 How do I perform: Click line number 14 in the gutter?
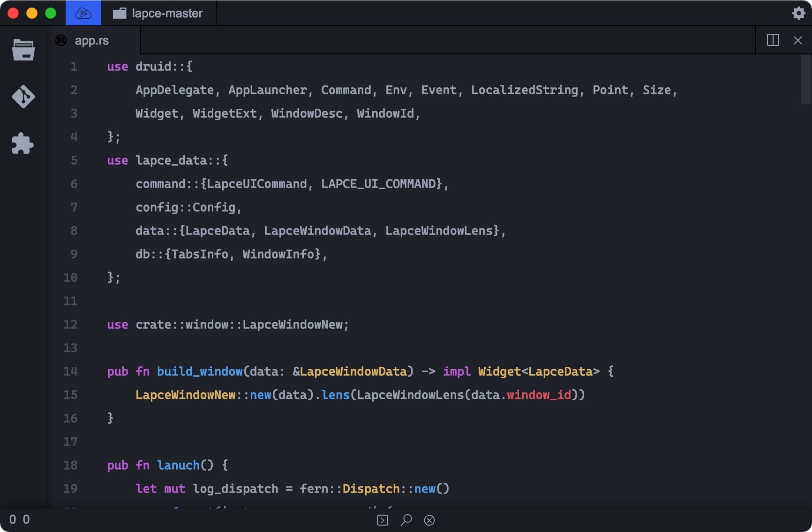click(x=70, y=372)
